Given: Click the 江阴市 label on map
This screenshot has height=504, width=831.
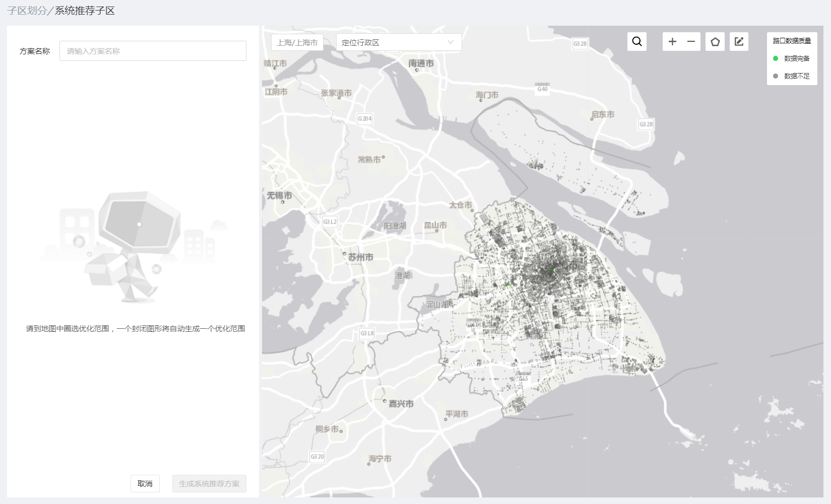Looking at the screenshot, I should pos(276,92).
